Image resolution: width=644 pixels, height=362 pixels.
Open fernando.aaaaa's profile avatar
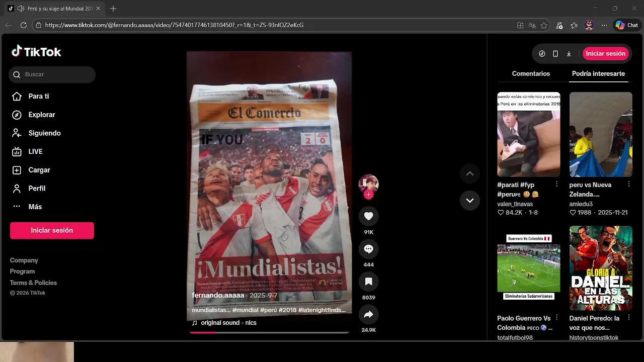368,184
